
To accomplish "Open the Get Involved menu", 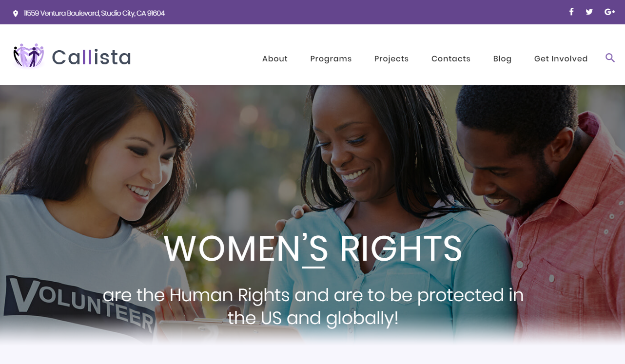I will [x=561, y=58].
